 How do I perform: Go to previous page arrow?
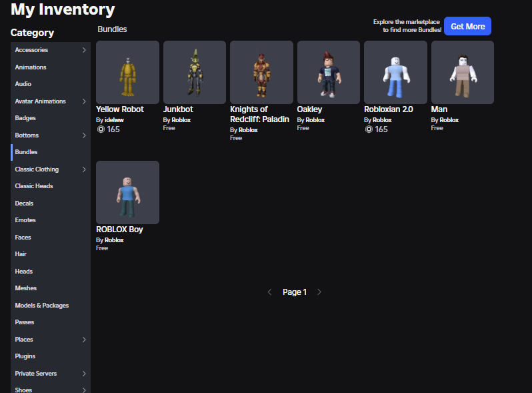pyautogui.click(x=270, y=292)
